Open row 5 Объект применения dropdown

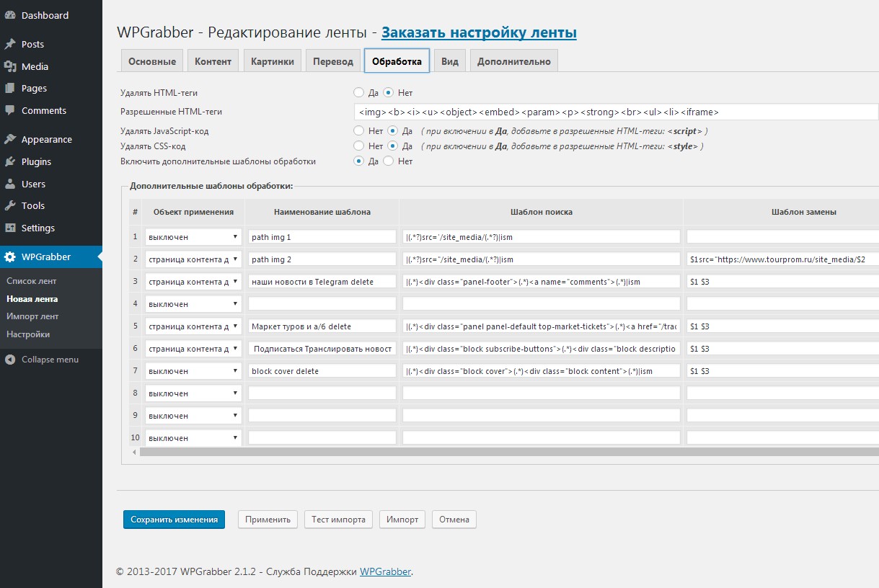[193, 326]
